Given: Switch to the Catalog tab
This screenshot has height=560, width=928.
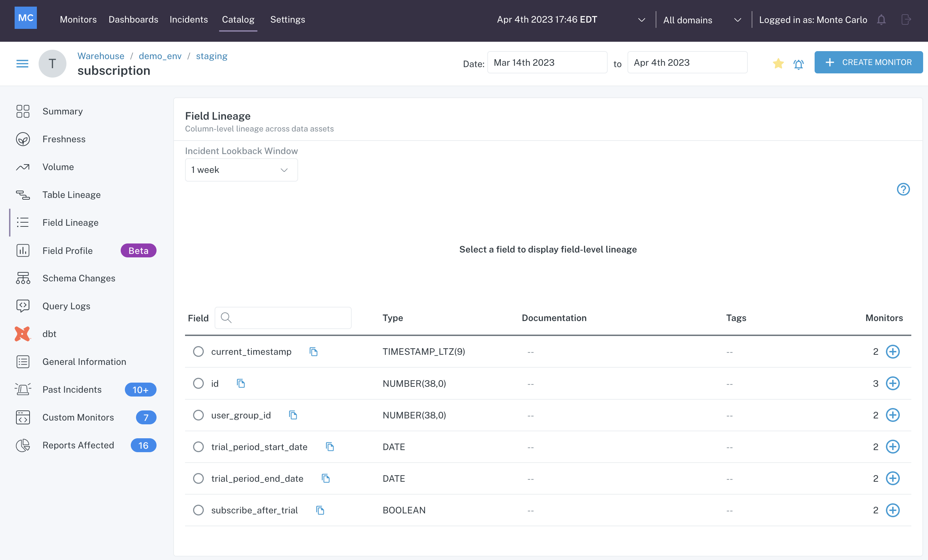Looking at the screenshot, I should (x=238, y=19).
